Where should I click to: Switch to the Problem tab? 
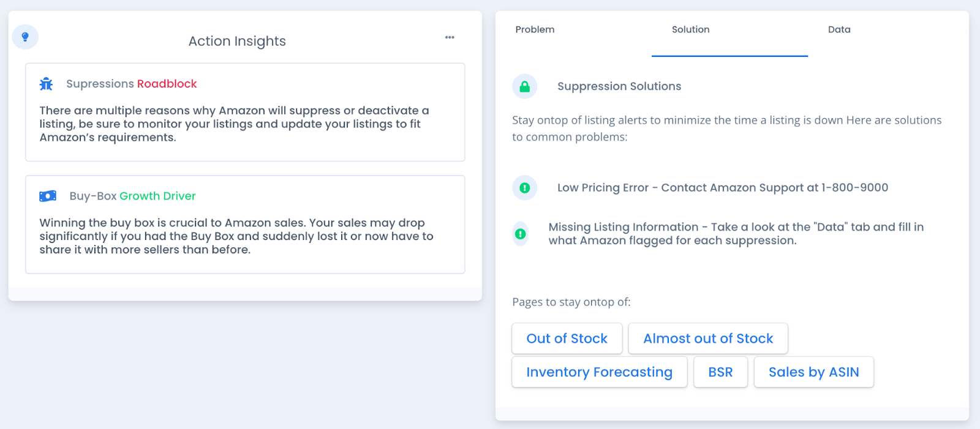(535, 29)
